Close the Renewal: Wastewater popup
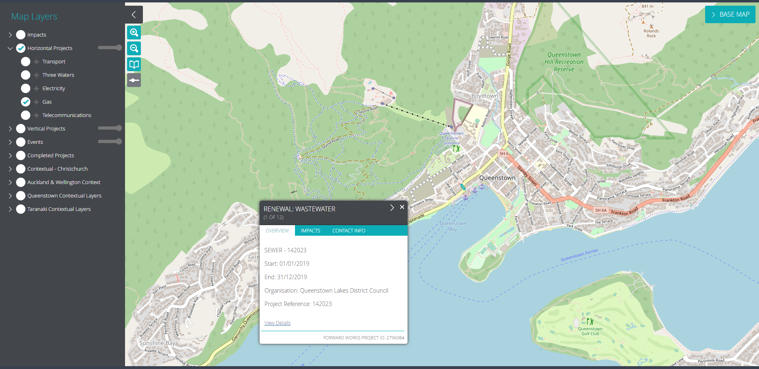 pyautogui.click(x=402, y=207)
